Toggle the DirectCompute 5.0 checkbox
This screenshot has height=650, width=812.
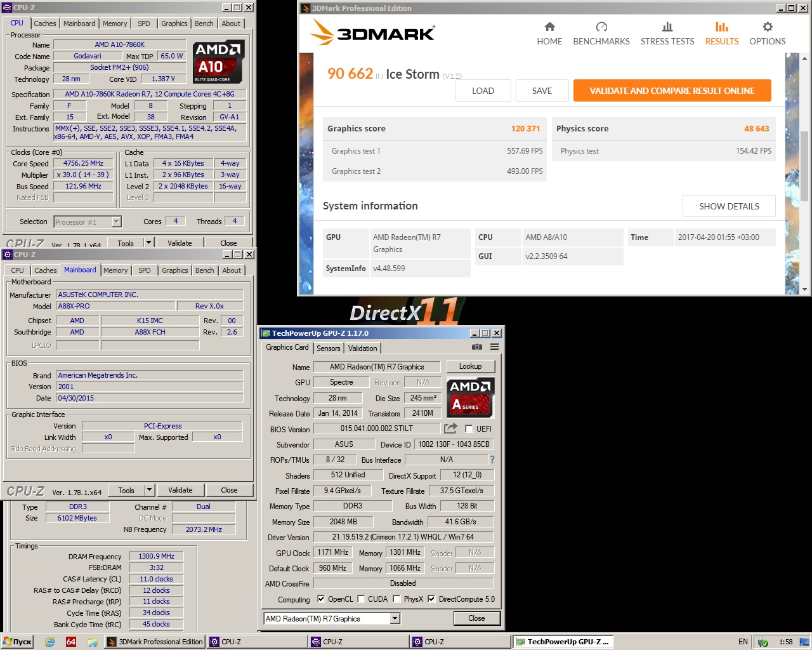point(431,599)
